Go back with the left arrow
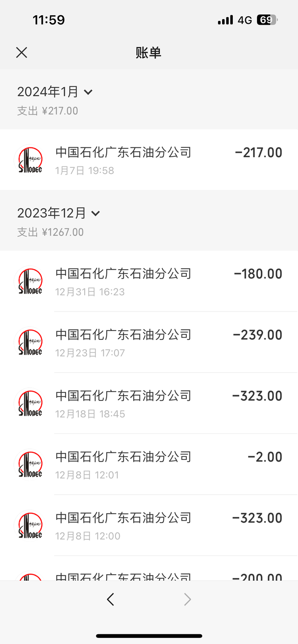 110,600
